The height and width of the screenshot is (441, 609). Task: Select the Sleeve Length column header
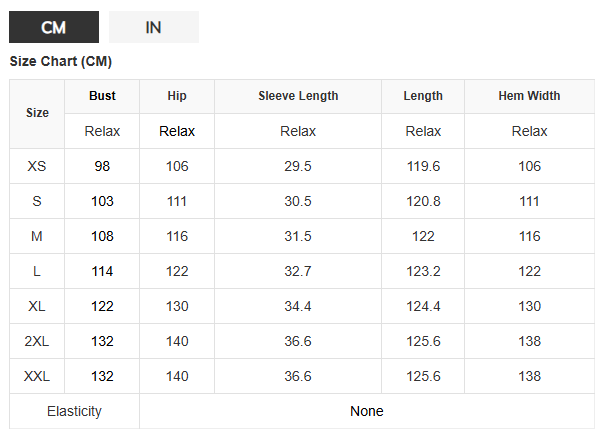pyautogui.click(x=298, y=96)
